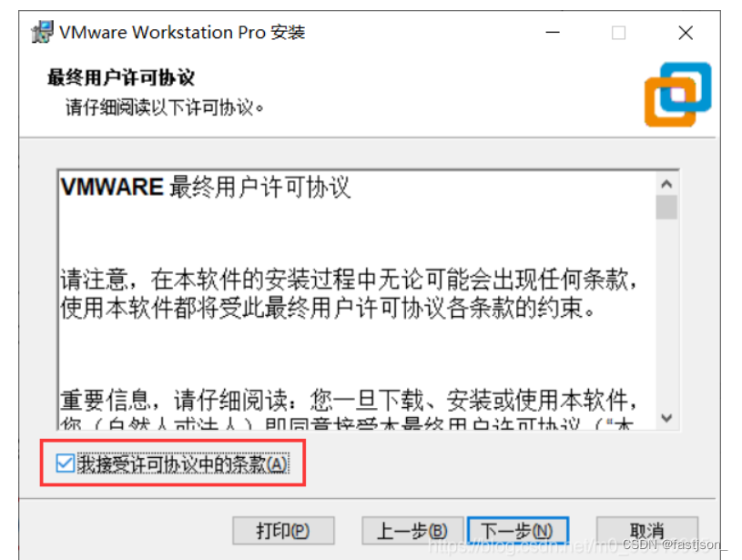
Task: Click the license scrollbar thumb
Action: pos(666,207)
